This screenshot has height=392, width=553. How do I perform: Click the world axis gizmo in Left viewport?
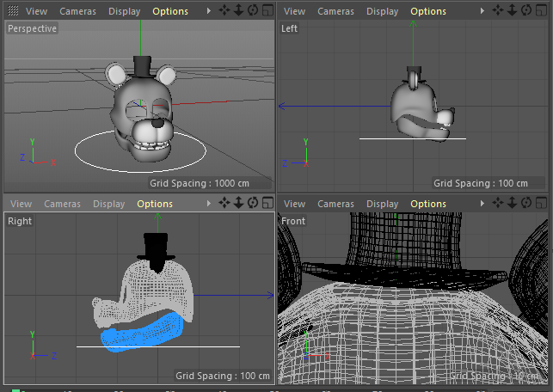coord(296,153)
